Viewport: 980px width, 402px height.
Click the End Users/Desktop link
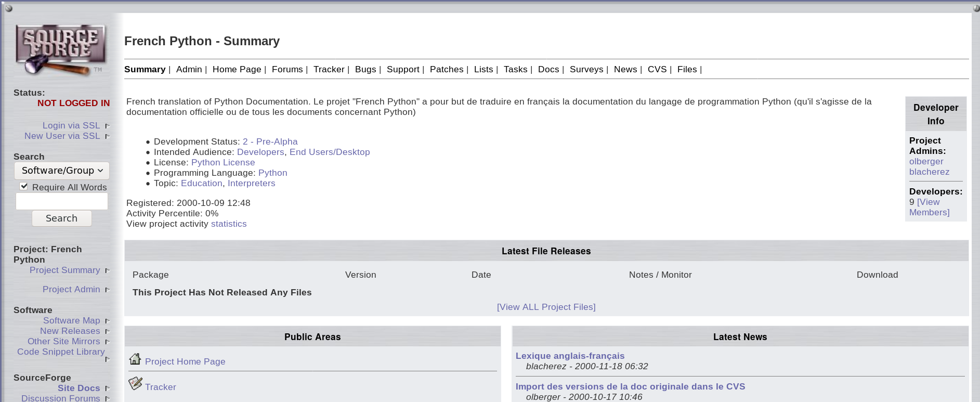pos(330,152)
